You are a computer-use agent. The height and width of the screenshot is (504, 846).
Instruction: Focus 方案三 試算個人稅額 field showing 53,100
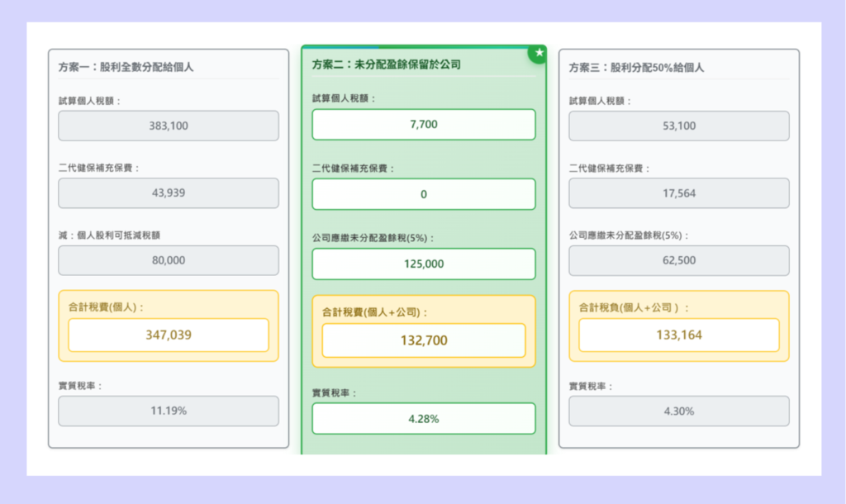point(679,126)
